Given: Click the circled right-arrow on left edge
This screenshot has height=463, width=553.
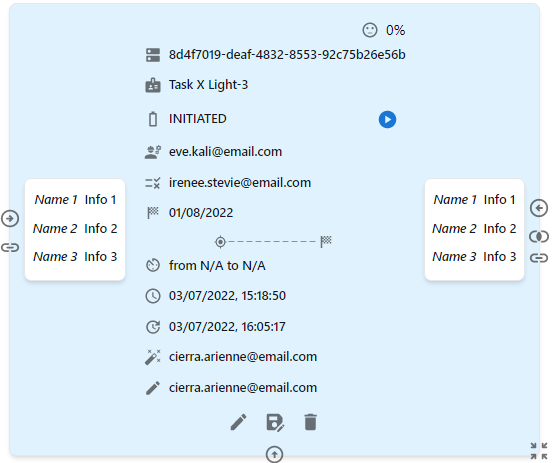Looking at the screenshot, I should (x=10, y=218).
